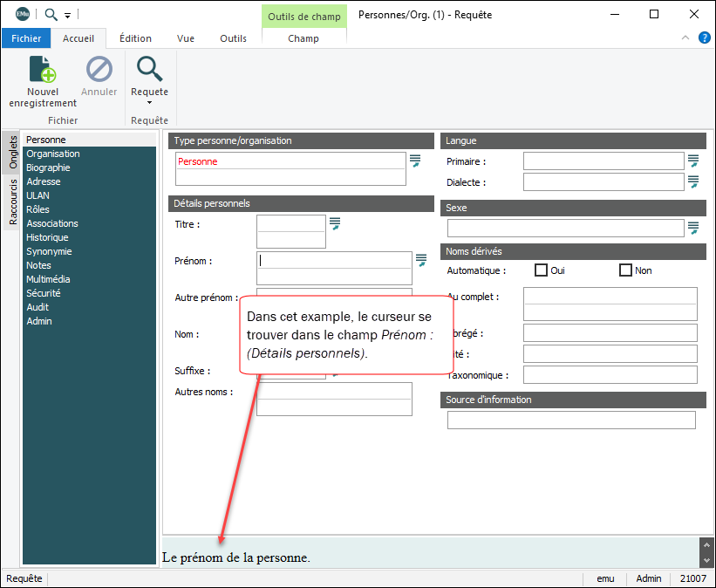716x588 pixels.
Task: Open the quick access toolbar dropdown
Action: coord(68,15)
